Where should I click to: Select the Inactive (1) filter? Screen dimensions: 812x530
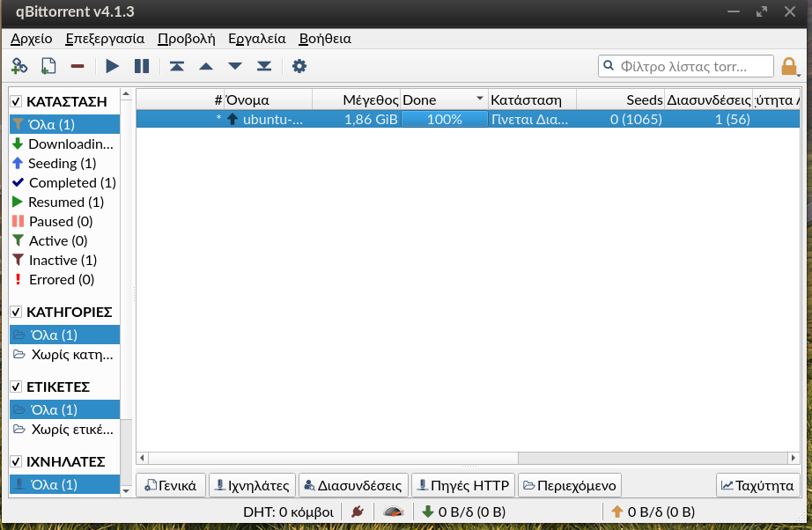[x=65, y=261]
